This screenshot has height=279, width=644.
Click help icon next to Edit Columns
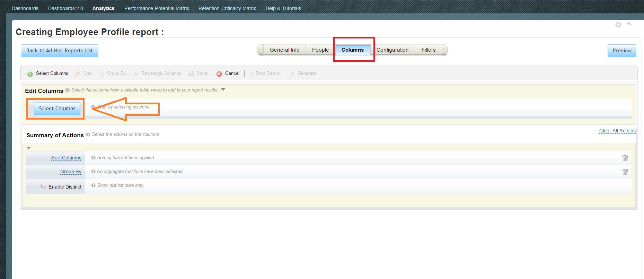pyautogui.click(x=67, y=90)
